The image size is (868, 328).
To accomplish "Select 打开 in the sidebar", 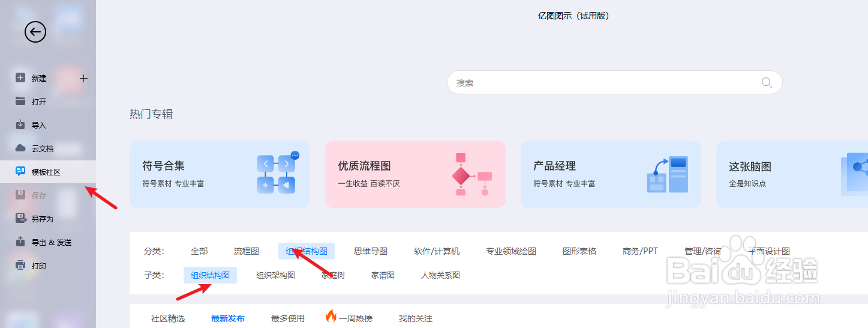I will [x=48, y=102].
